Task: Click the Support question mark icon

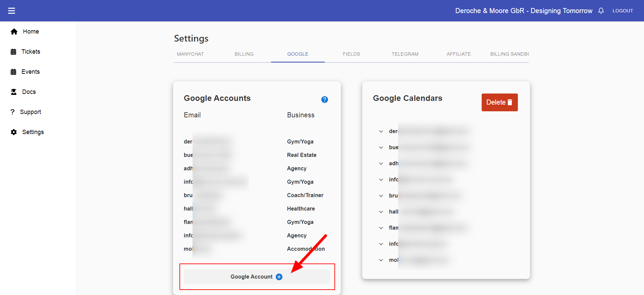Action: pyautogui.click(x=13, y=112)
